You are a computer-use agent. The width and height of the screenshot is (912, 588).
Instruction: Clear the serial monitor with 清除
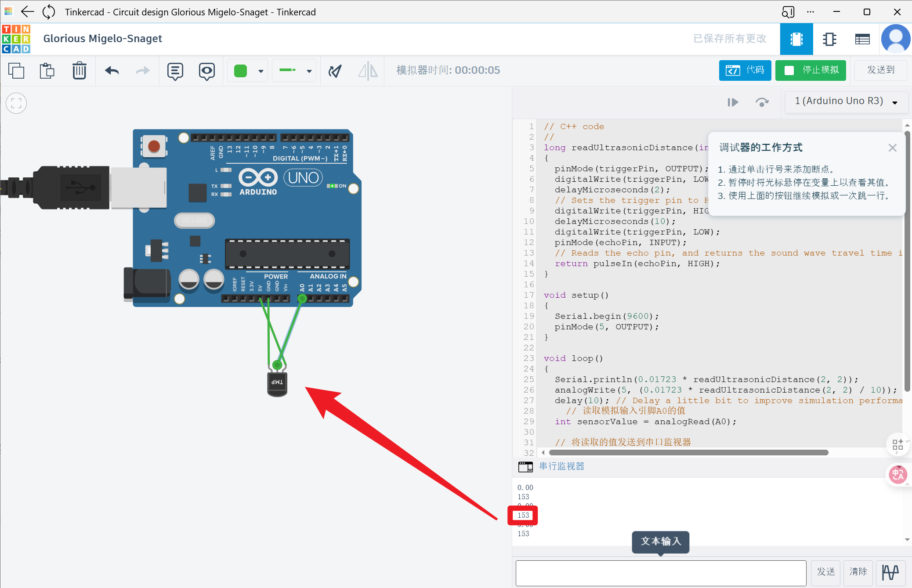(x=858, y=572)
